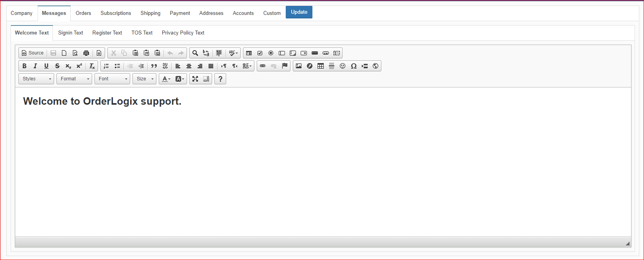Justify the text alignment
The image size is (644, 260).
[x=211, y=66]
